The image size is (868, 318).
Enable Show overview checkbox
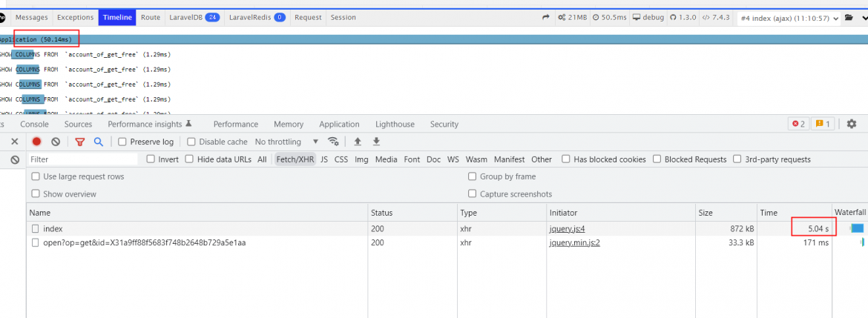coord(36,193)
